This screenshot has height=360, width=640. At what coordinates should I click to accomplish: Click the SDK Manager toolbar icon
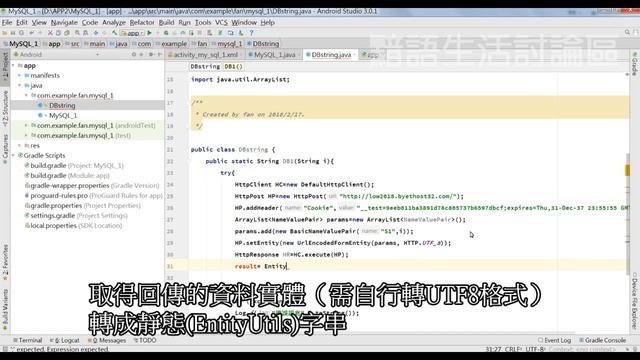[241, 33]
